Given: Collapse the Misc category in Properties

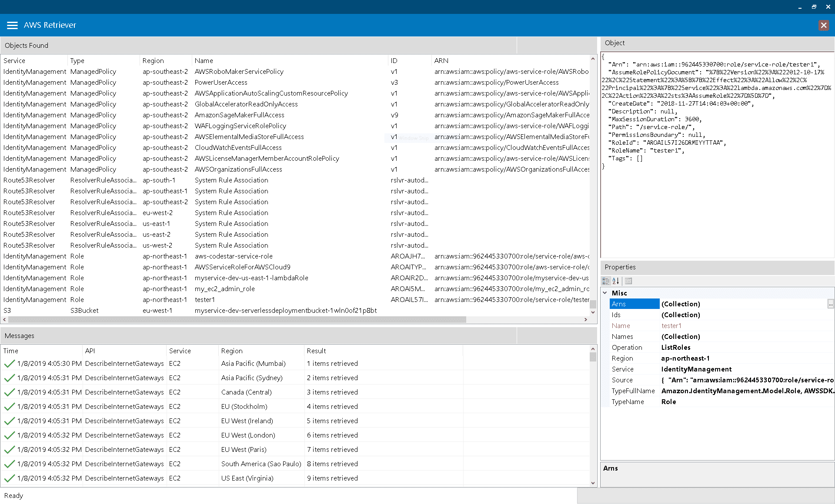Looking at the screenshot, I should (605, 293).
